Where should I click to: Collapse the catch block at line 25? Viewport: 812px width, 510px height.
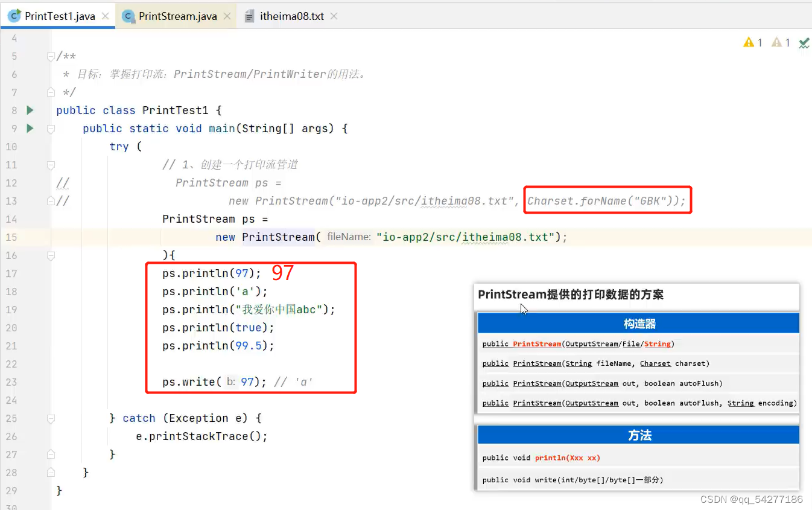[x=51, y=418]
